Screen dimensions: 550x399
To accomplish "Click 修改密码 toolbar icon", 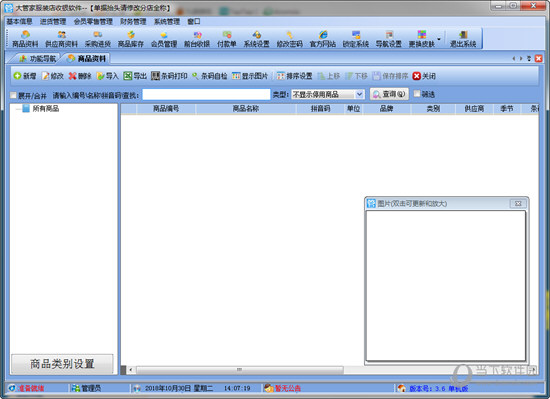I will (289, 39).
